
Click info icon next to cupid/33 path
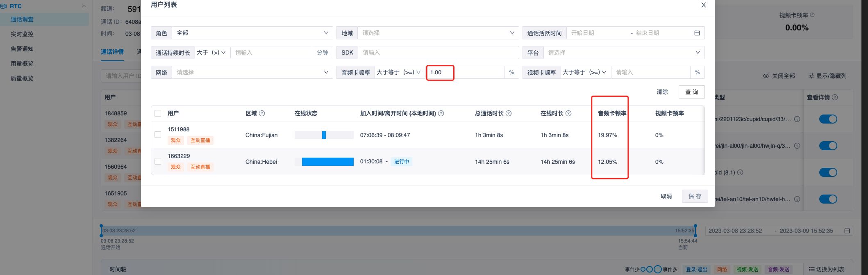(797, 119)
